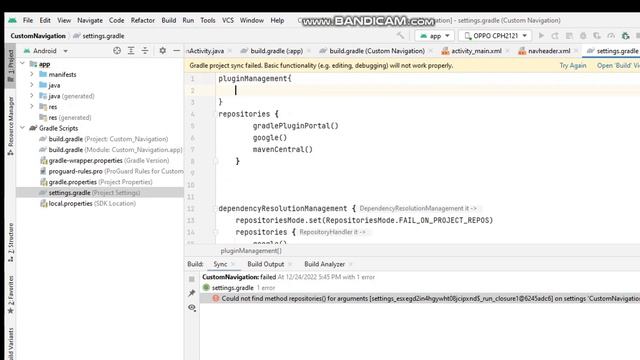Open Resource Manager side tool window
This screenshot has width=640, height=360.
point(11,126)
